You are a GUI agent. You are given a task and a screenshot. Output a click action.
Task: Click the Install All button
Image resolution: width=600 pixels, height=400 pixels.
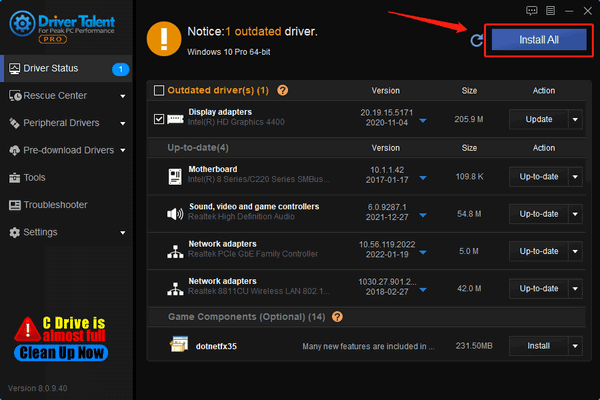click(539, 40)
